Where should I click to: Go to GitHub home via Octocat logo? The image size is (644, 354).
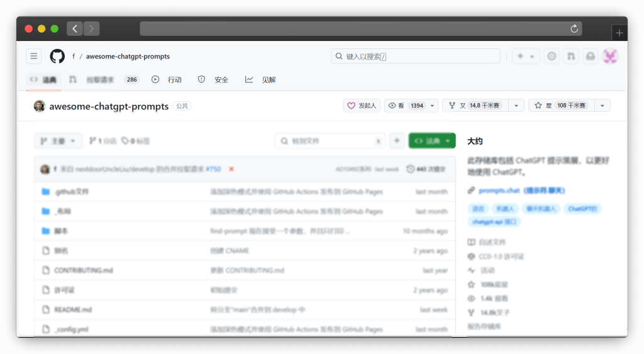point(57,56)
